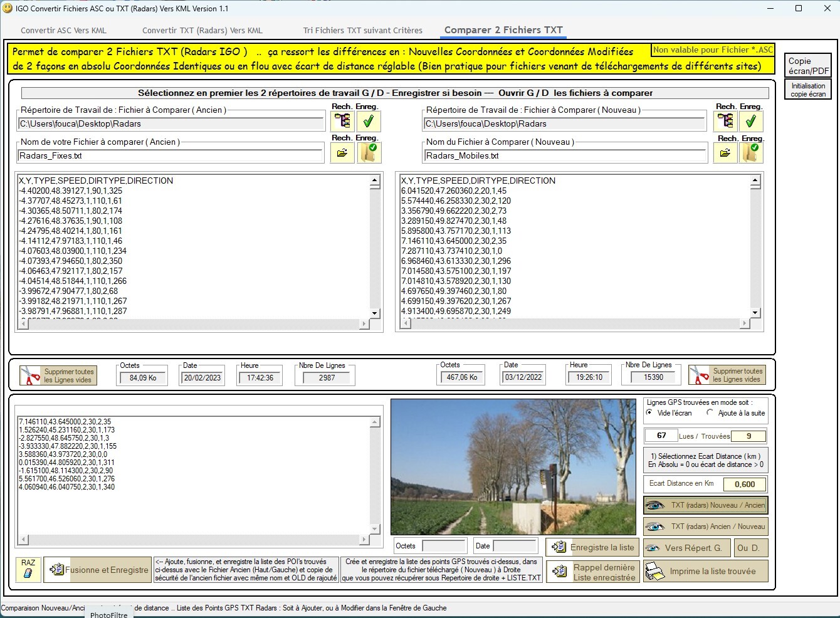Click scroll-left arrow of Radars_Mobiles list

point(406,323)
